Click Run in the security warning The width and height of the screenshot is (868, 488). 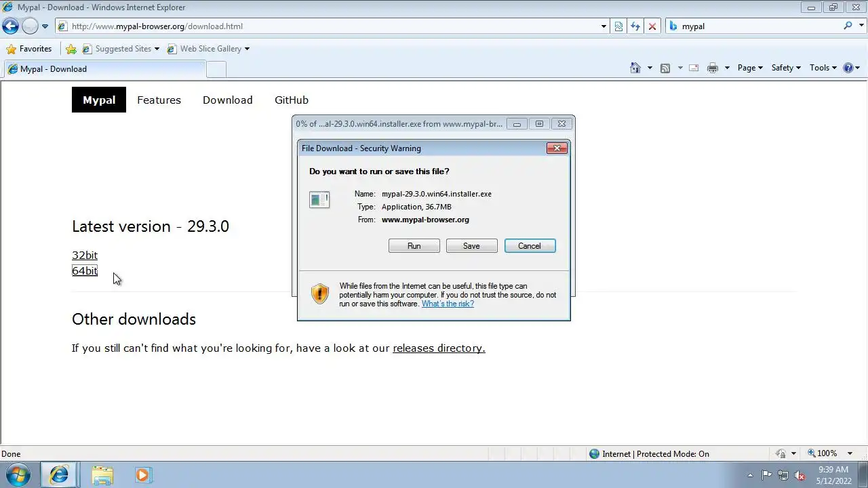point(414,246)
